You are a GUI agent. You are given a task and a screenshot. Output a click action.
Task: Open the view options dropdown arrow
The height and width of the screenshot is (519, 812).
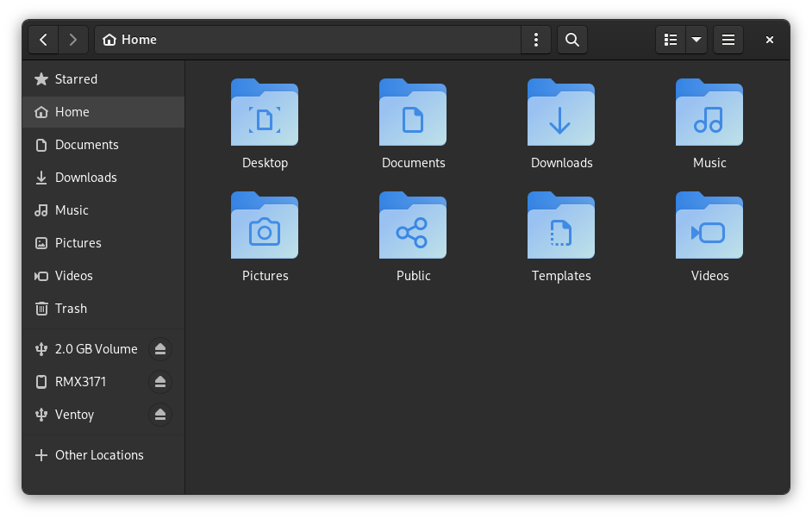(x=696, y=40)
